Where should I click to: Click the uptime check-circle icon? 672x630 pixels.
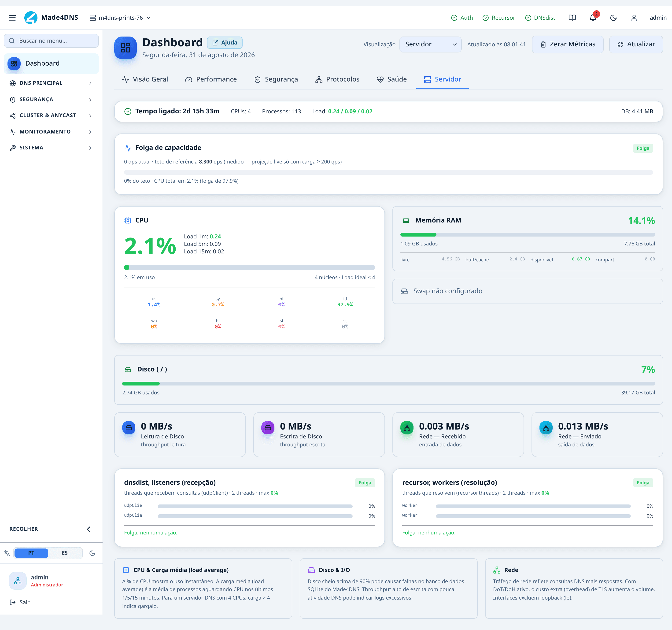coord(128,111)
